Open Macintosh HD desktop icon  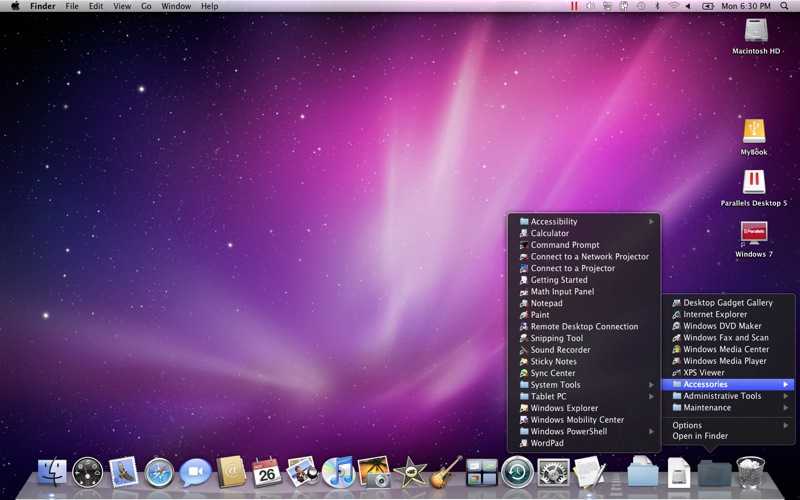coord(756,36)
